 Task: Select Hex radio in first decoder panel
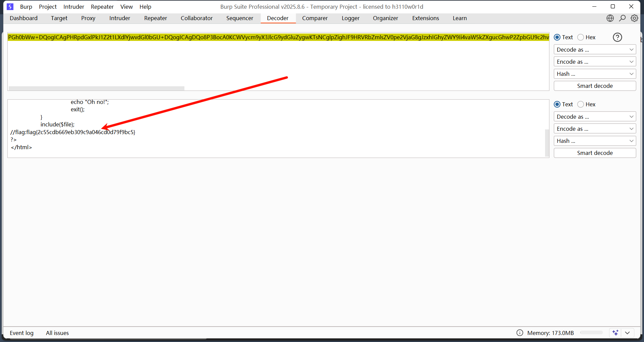click(581, 37)
